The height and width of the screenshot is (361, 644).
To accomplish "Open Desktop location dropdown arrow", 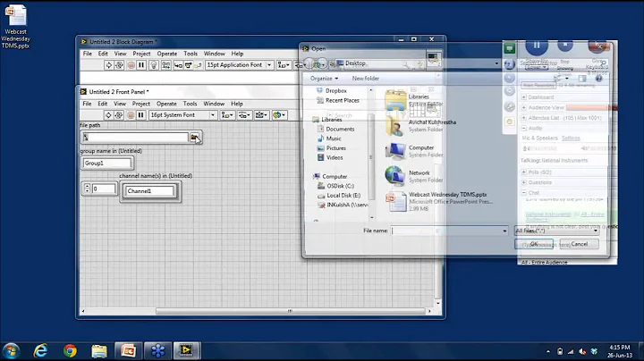I will [496, 63].
